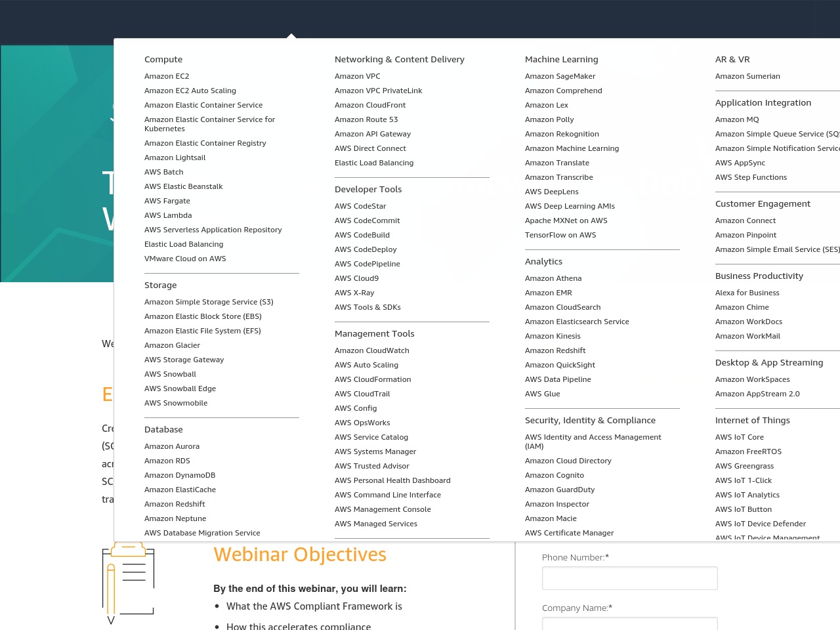Open the Amazon EC2 link
The height and width of the screenshot is (630, 840).
point(167,76)
